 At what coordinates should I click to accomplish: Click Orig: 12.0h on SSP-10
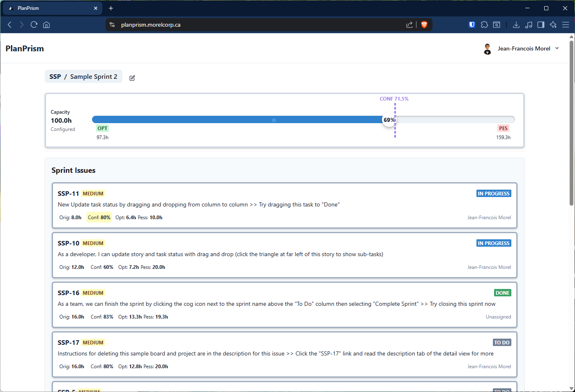coord(71,267)
